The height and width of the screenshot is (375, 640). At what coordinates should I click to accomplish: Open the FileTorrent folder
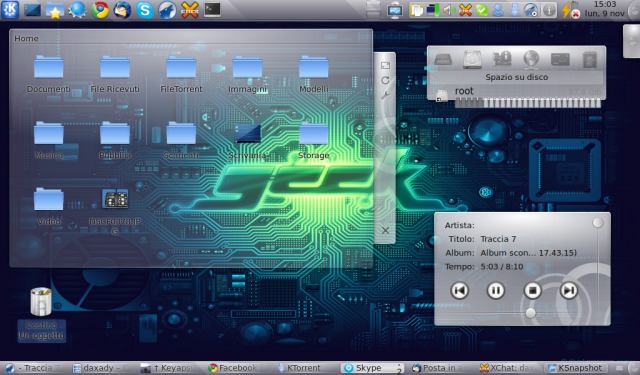click(x=181, y=75)
